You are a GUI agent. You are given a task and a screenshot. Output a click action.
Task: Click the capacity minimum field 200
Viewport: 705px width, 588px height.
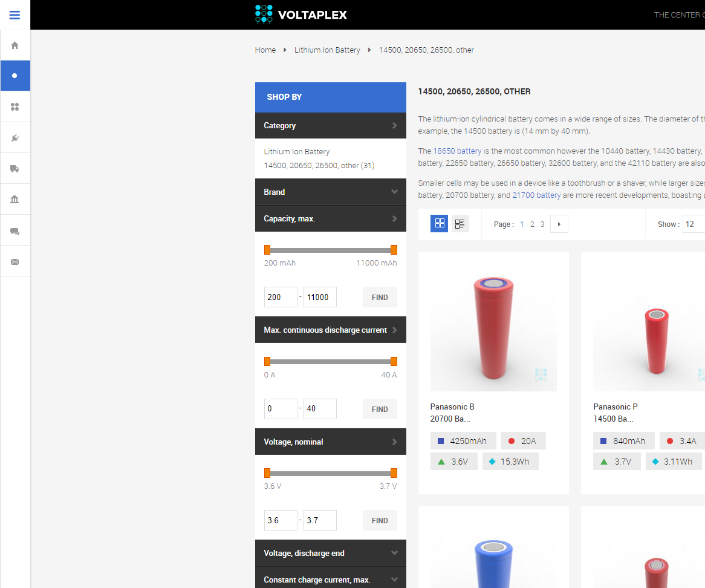(281, 297)
